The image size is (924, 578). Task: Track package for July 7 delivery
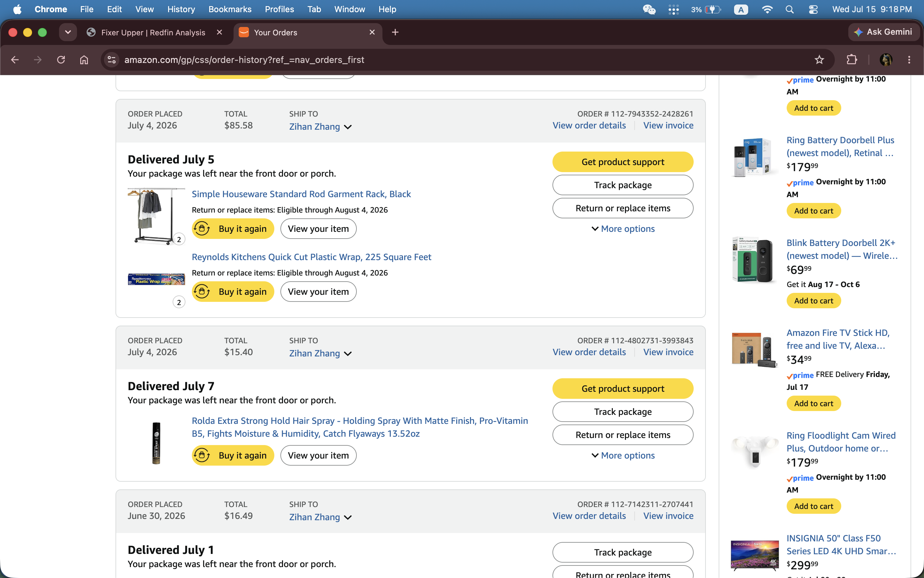(623, 412)
